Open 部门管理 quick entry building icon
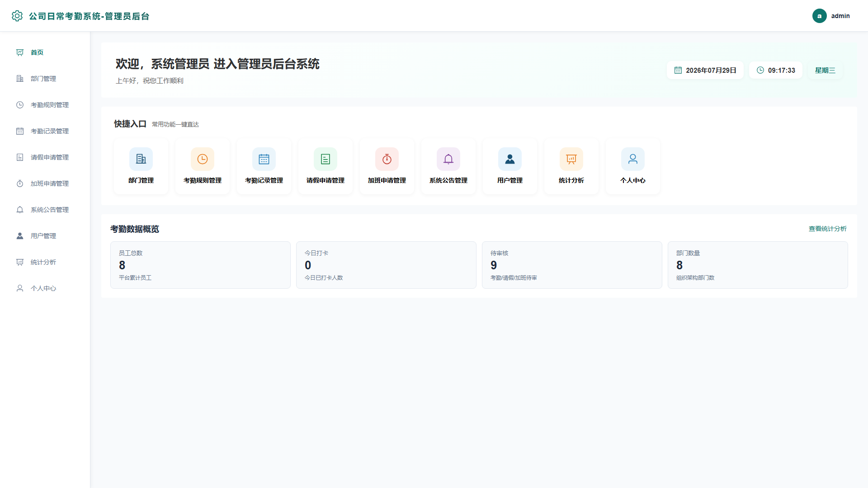Viewport: 868px width, 488px height. tap(141, 159)
